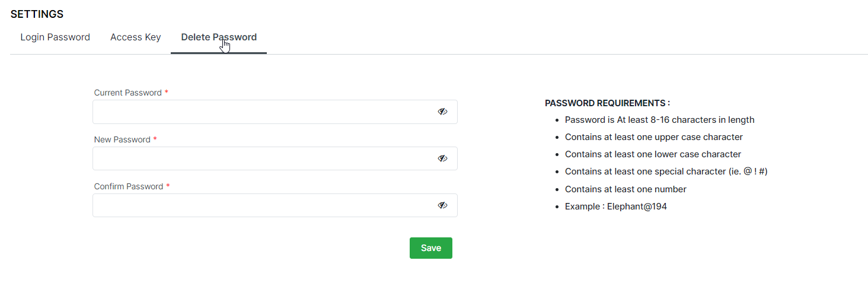Click the PASSWORD REQUIREMENTS heading
868x289 pixels.
[607, 103]
